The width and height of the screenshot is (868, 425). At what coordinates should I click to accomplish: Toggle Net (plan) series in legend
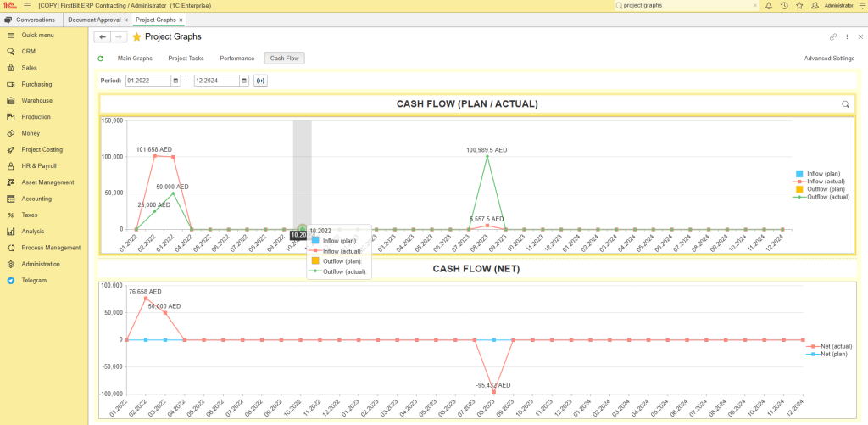pos(827,354)
